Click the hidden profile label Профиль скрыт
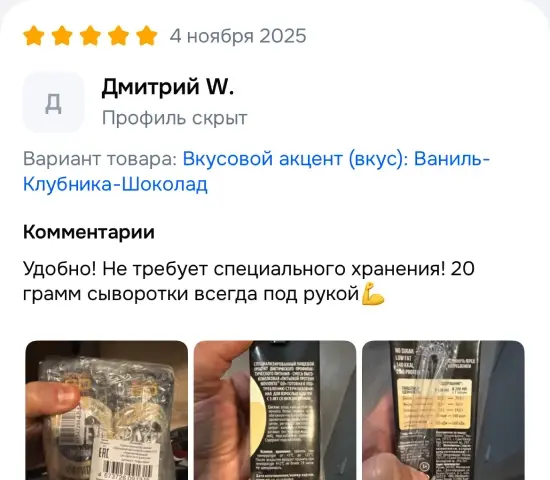This screenshot has height=480, width=550. 175,118
